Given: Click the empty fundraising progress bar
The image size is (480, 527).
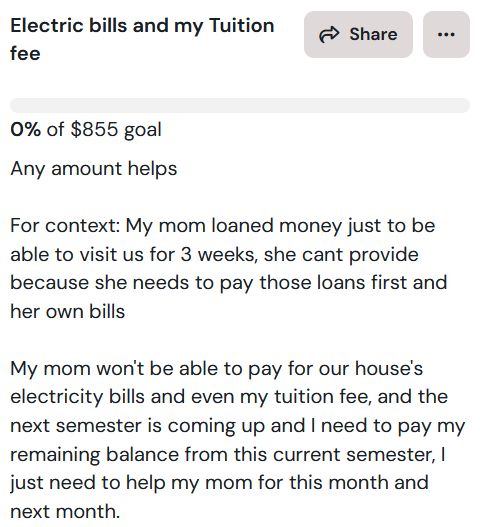Looking at the screenshot, I should coord(240,106).
